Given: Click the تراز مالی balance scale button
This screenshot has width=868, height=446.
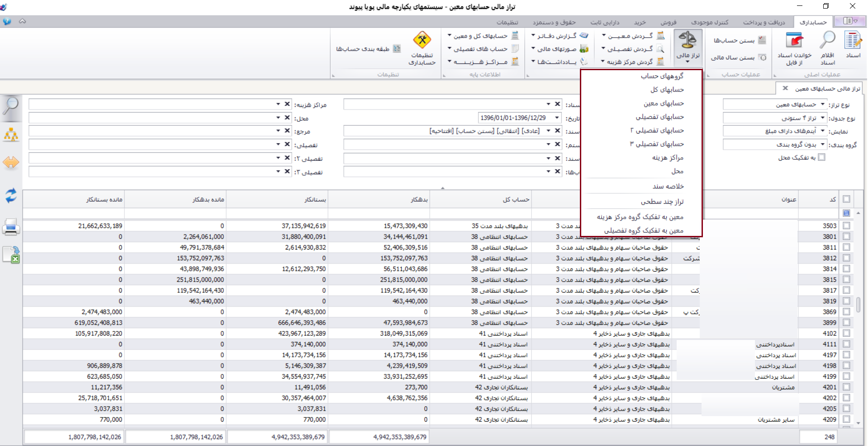Looking at the screenshot, I should pos(688,47).
